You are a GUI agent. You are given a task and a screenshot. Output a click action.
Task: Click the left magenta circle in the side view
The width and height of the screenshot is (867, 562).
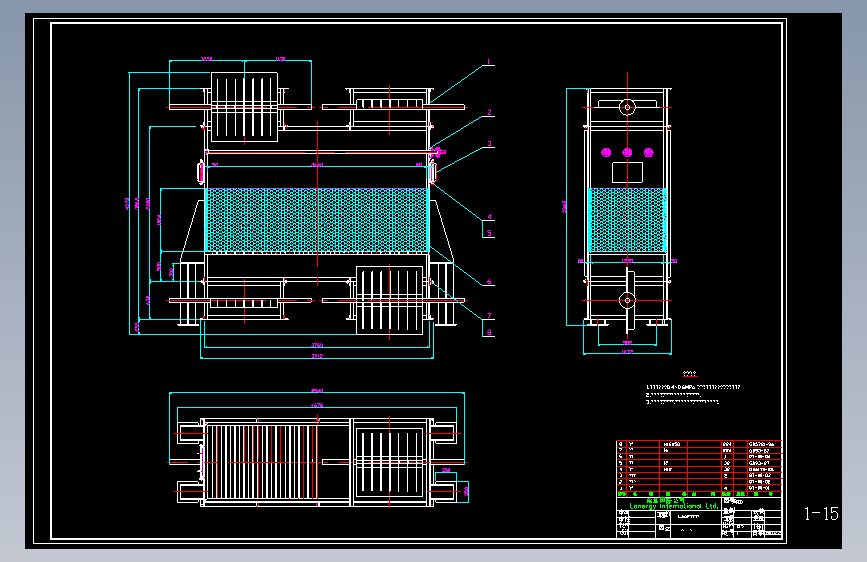(x=606, y=152)
